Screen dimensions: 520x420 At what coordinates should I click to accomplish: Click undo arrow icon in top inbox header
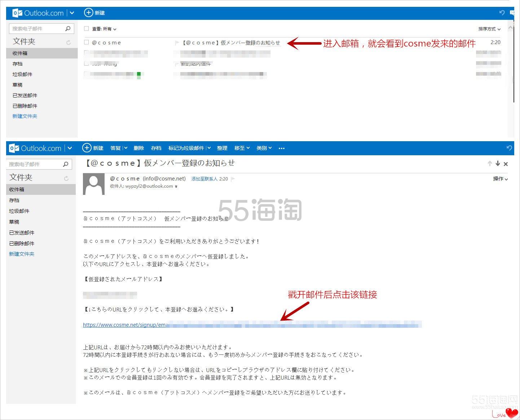click(502, 13)
